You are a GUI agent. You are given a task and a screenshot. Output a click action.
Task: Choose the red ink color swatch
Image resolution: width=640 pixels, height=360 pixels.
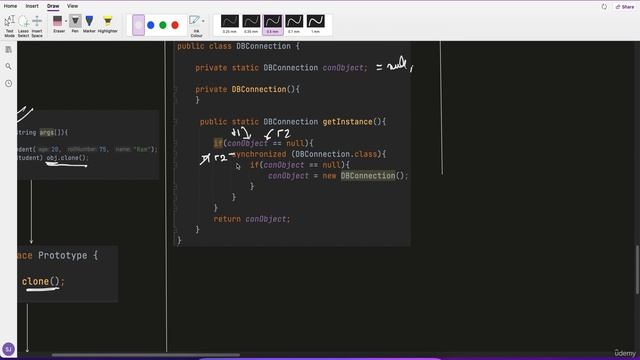coord(175,25)
